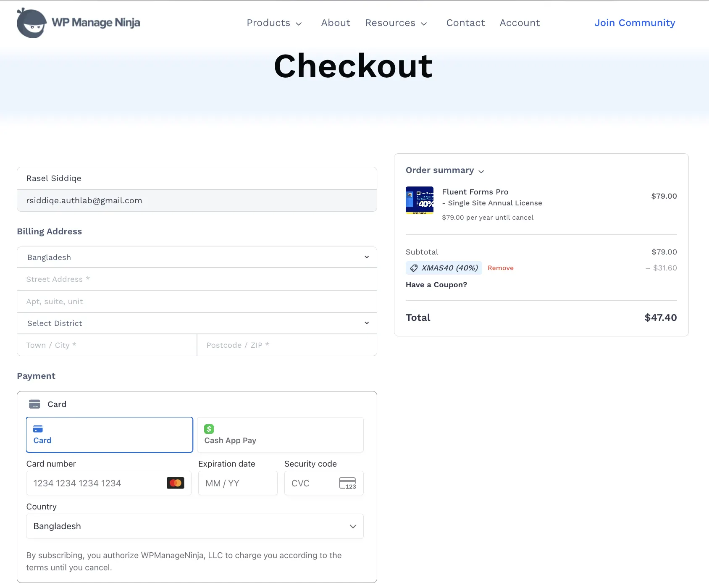Click the Have a Coupon? link

click(436, 284)
